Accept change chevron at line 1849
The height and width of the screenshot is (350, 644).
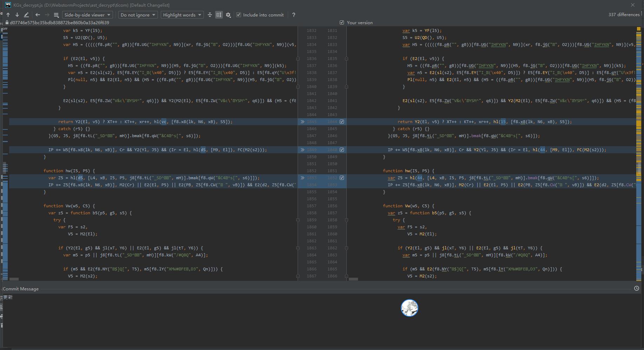click(x=302, y=150)
